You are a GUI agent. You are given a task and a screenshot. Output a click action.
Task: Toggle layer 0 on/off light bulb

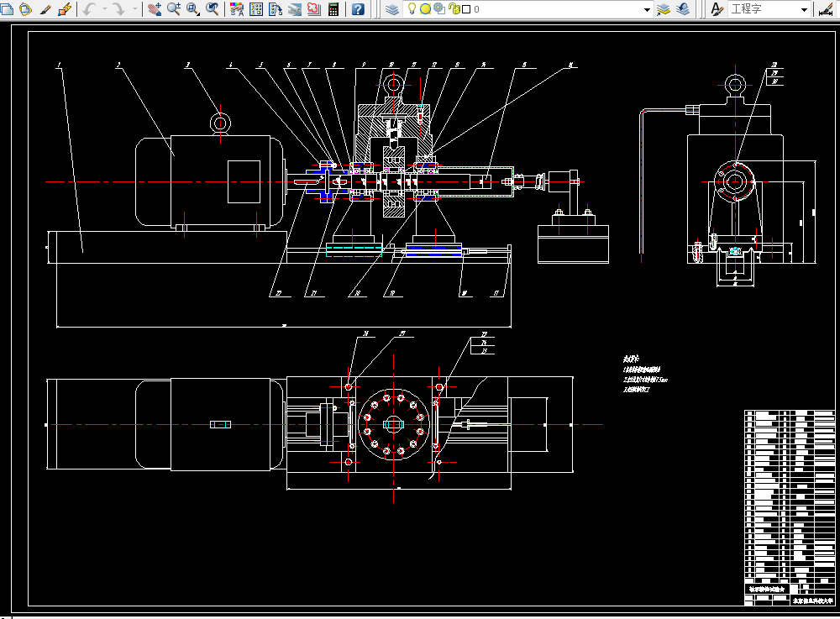pos(412,9)
